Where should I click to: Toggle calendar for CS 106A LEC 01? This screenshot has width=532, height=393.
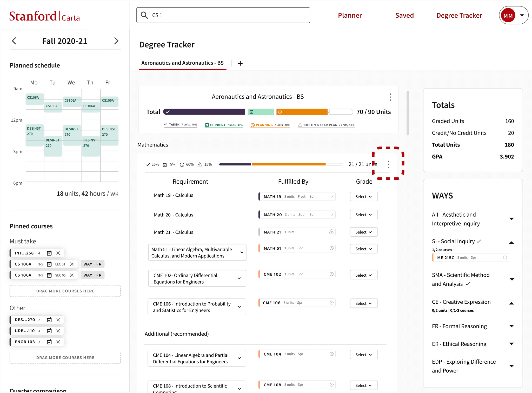coord(49,264)
